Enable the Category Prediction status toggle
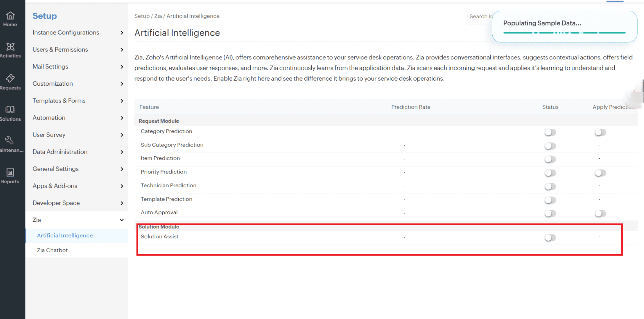Image resolution: width=644 pixels, height=319 pixels. (x=550, y=133)
